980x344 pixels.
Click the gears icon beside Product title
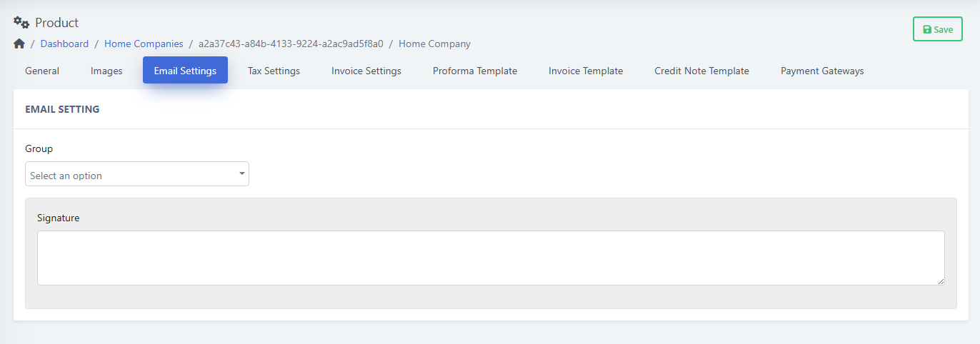[21, 23]
